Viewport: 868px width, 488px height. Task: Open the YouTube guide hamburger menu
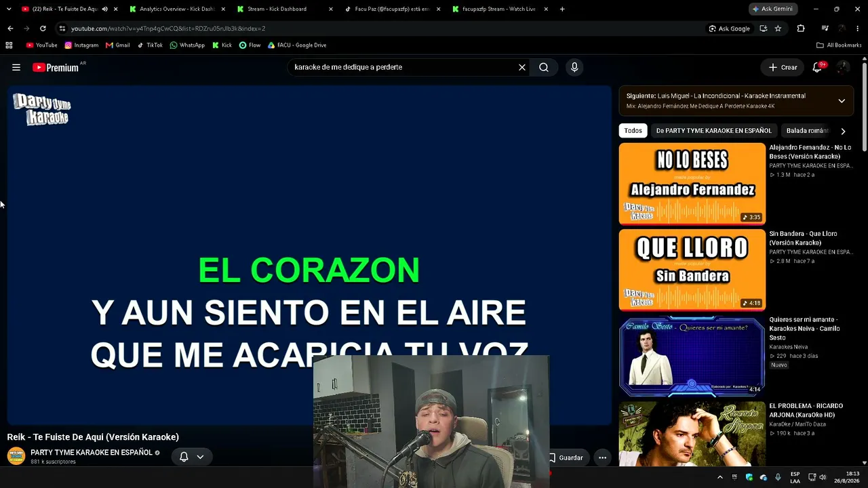click(x=16, y=67)
